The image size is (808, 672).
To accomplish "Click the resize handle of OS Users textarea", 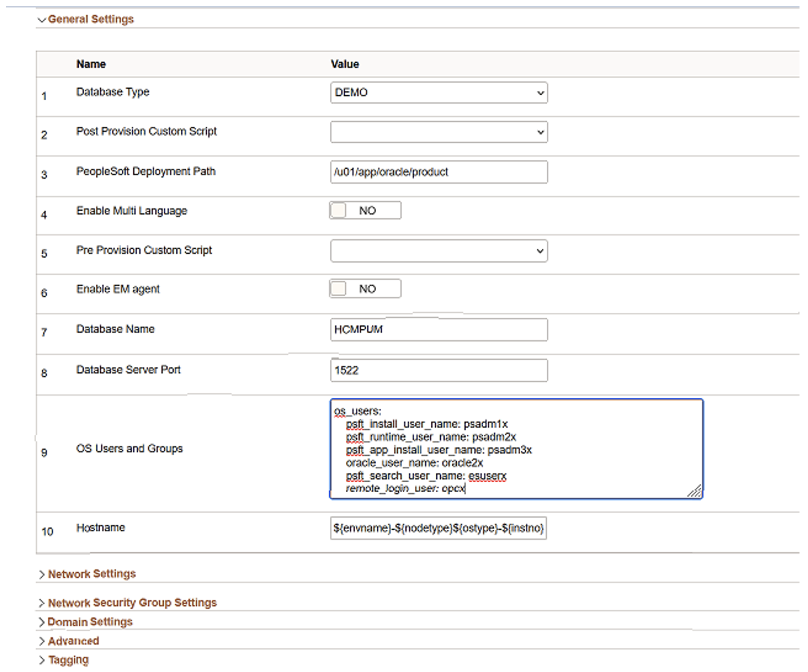I will [x=695, y=492].
